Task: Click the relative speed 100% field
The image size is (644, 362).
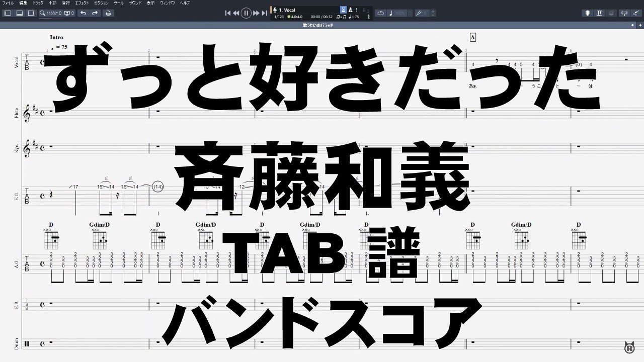Action: (398, 13)
